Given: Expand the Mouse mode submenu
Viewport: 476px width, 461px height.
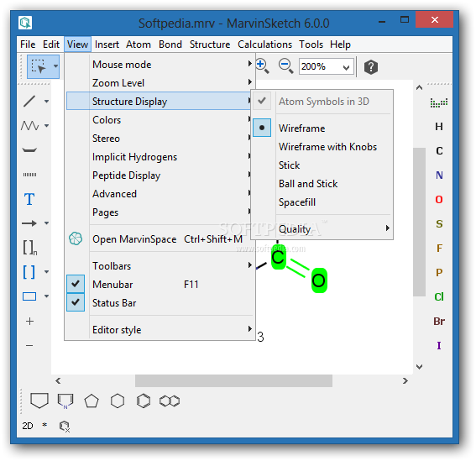Looking at the screenshot, I should pyautogui.click(x=160, y=65).
